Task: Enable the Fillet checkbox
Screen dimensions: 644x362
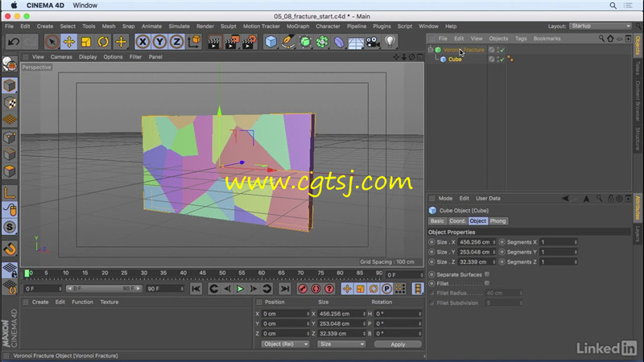Action: pos(487,283)
